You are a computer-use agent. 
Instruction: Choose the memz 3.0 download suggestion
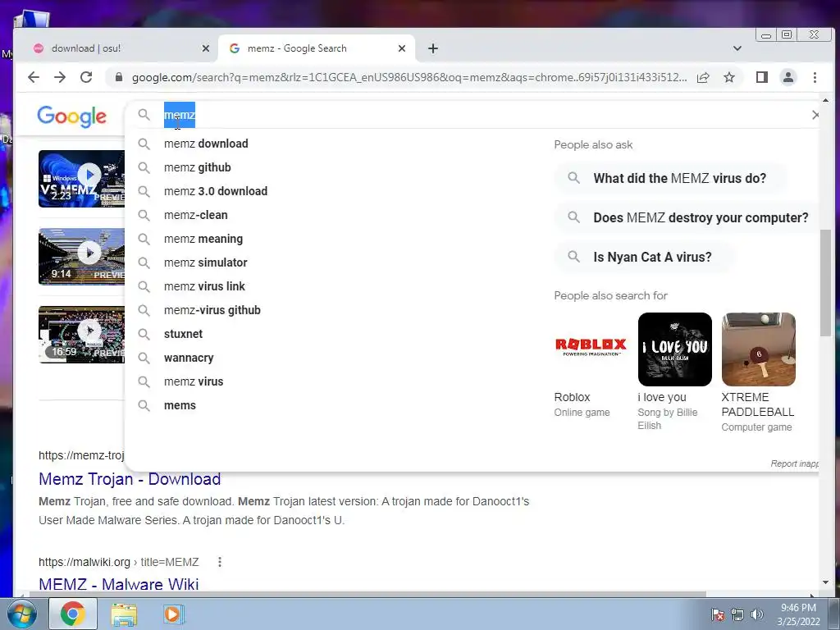tap(216, 191)
